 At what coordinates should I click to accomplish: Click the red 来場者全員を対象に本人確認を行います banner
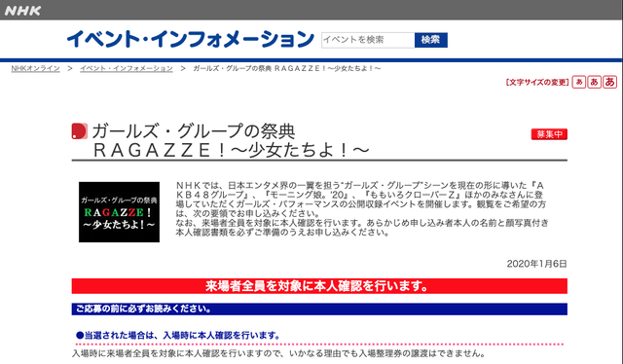(319, 286)
